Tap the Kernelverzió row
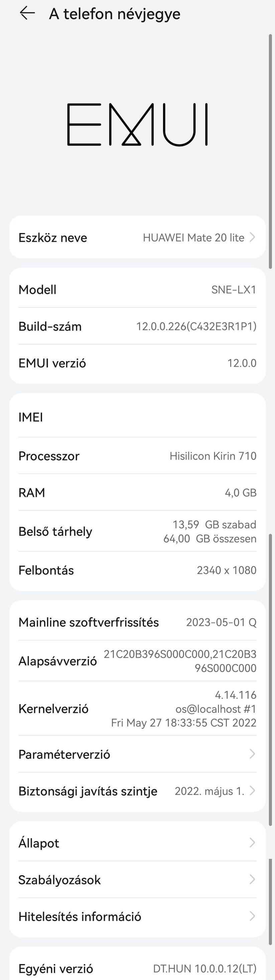The image size is (275, 980). click(137, 708)
